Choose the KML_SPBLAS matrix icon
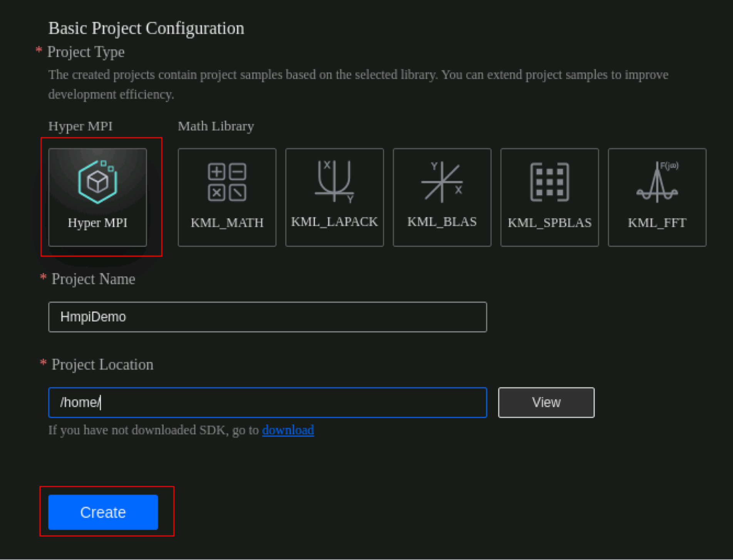 549,182
